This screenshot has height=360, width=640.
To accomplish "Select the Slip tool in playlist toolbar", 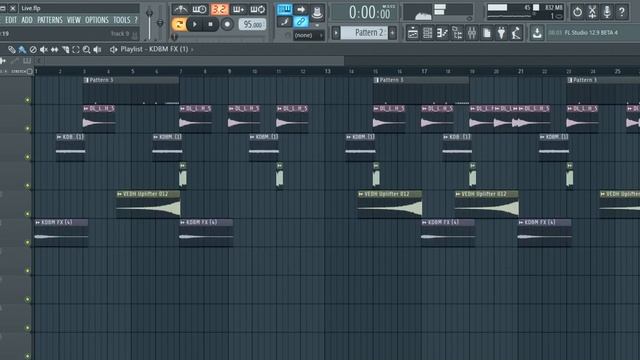I will point(54,49).
